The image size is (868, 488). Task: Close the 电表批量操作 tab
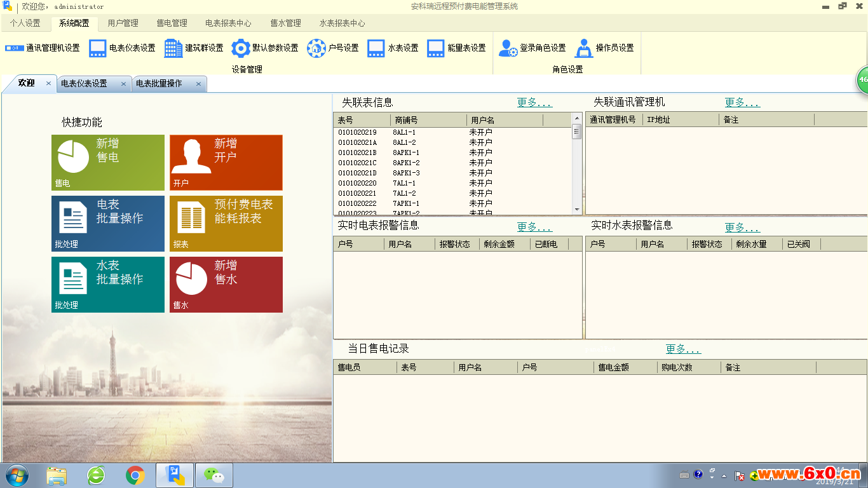[198, 84]
